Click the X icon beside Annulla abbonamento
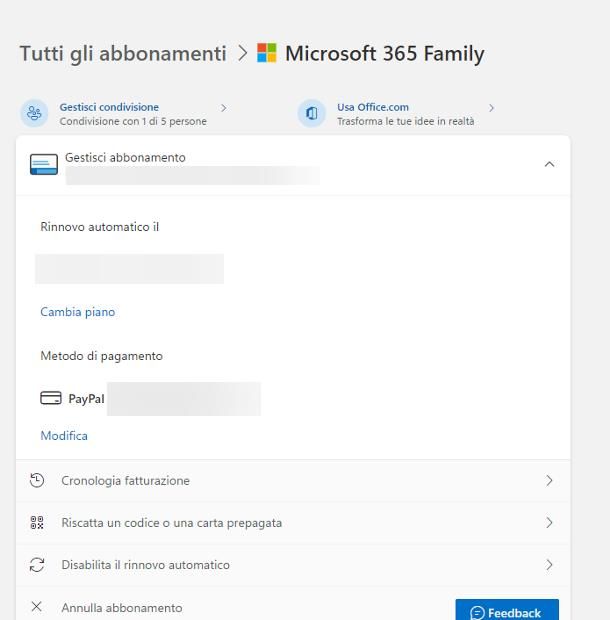The width and height of the screenshot is (610, 620). (x=37, y=606)
